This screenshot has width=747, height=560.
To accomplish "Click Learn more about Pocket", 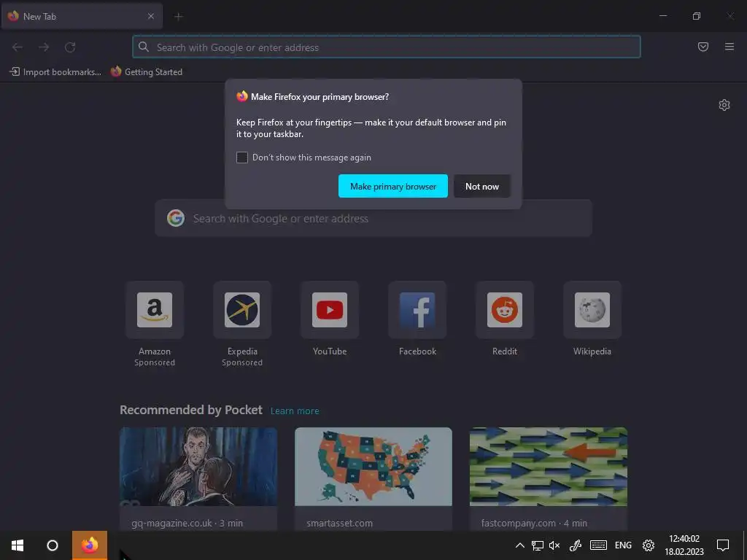I will (295, 411).
